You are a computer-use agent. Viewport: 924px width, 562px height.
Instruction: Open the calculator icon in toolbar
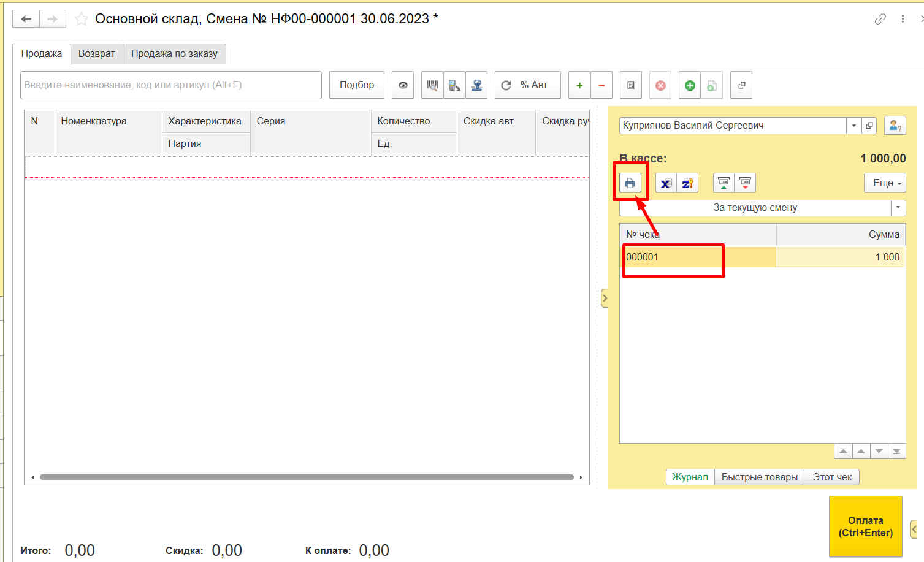click(x=630, y=85)
